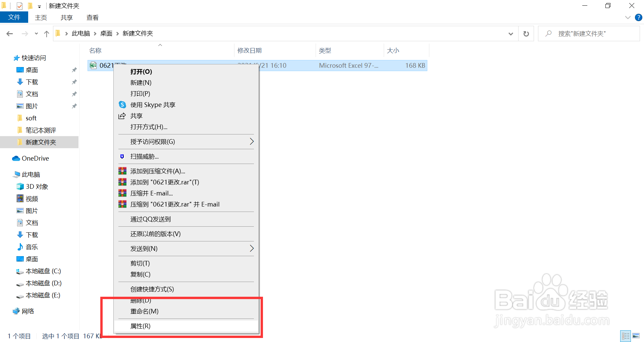Select 快速访问 in the sidebar
This screenshot has width=644, height=342.
coord(34,58)
